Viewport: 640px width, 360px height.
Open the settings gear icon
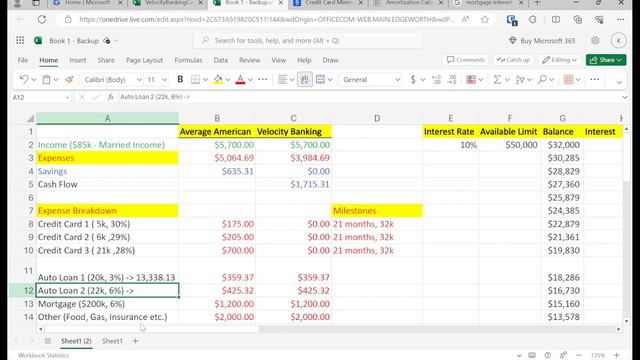[595, 40]
